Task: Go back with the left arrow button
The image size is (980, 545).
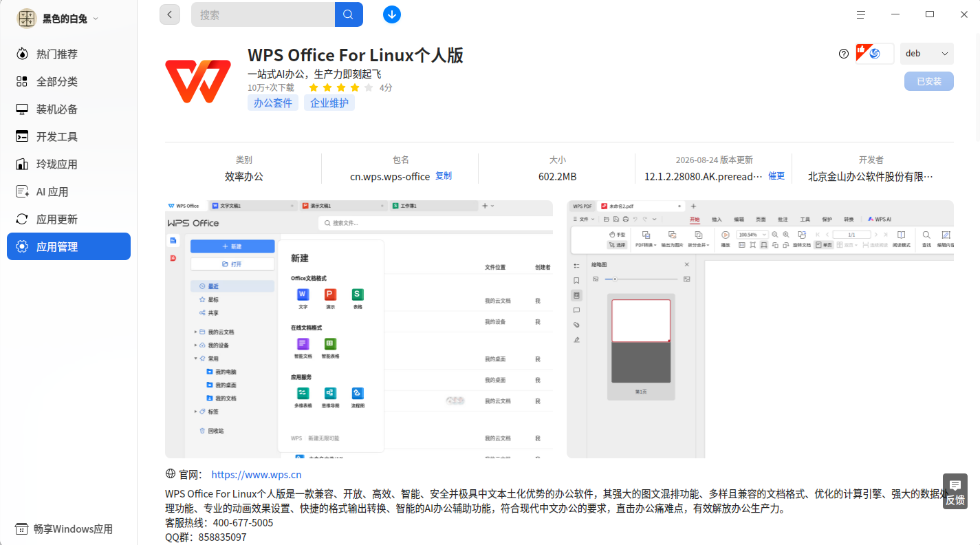Action: pyautogui.click(x=170, y=14)
